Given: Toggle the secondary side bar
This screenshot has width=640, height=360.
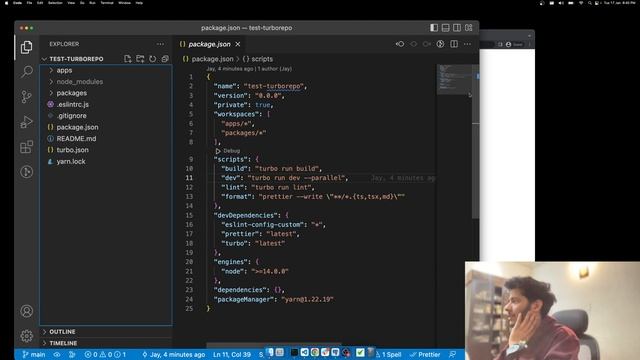Looking at the screenshot, I should tap(457, 28).
